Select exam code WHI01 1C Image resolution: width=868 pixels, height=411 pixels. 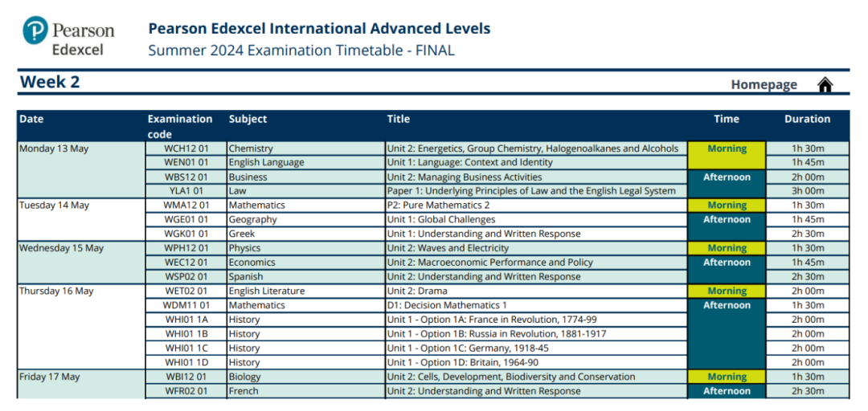point(186,348)
